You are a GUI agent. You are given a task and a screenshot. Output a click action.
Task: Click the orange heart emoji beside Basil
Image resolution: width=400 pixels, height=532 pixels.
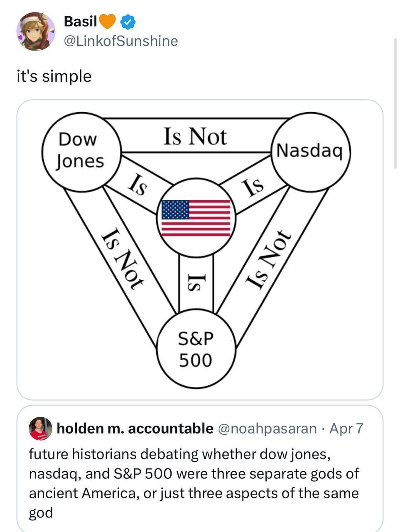107,21
